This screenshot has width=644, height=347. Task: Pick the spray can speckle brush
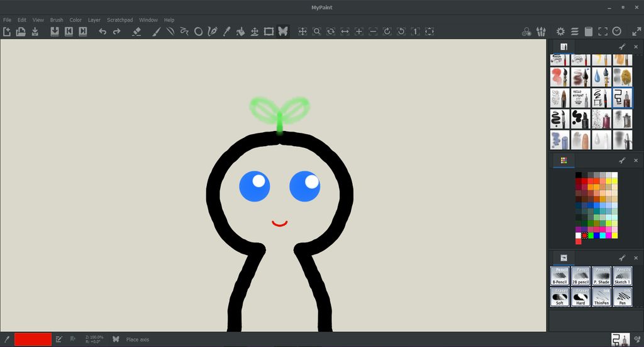[601, 119]
